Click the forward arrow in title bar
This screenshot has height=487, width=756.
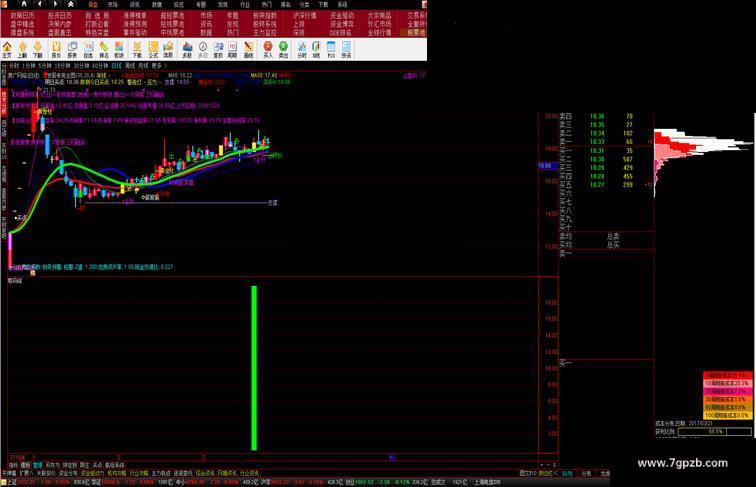(55, 4)
